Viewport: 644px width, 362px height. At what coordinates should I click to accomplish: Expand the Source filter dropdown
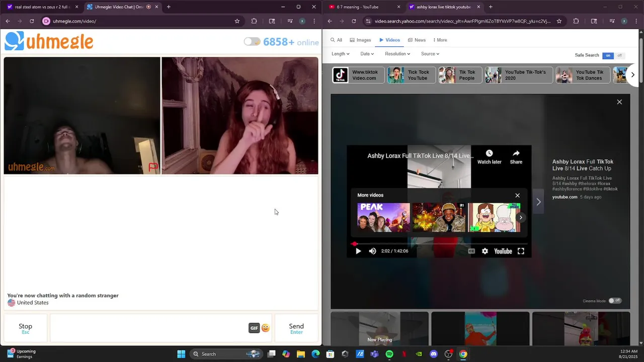pyautogui.click(x=430, y=54)
